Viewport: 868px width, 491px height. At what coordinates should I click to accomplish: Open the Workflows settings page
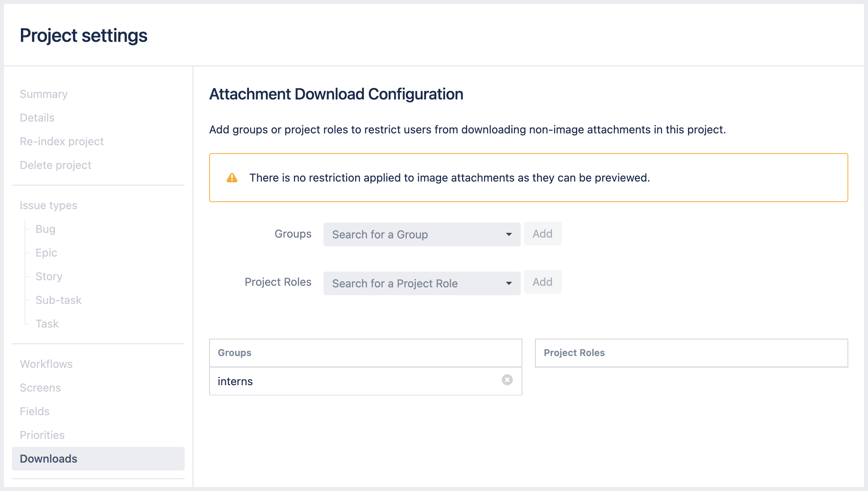click(x=46, y=364)
